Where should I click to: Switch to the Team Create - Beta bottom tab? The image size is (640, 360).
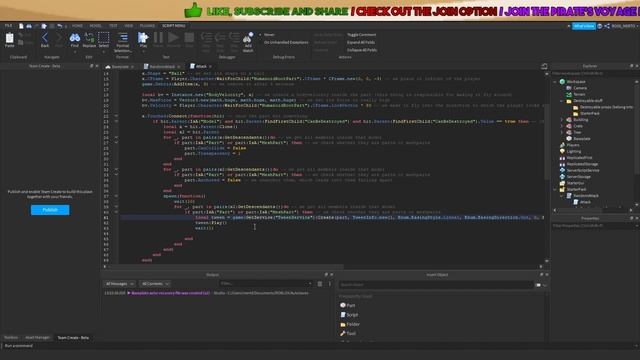73,338
